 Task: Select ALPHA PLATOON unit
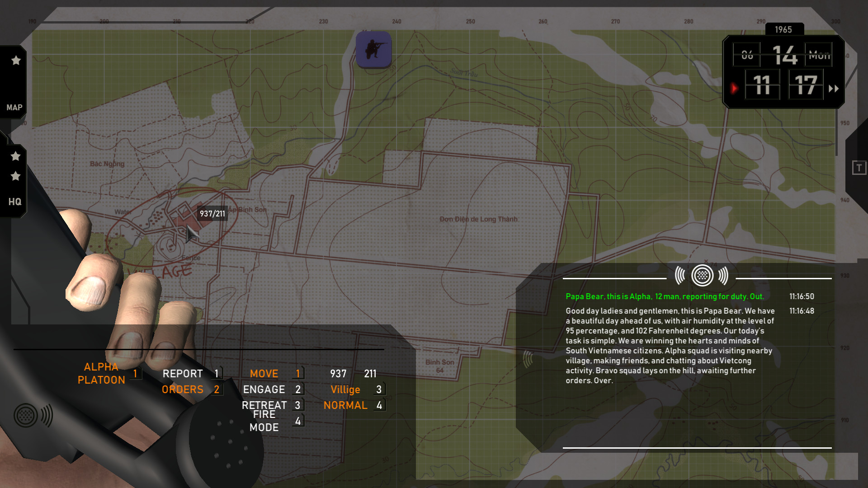tap(101, 374)
